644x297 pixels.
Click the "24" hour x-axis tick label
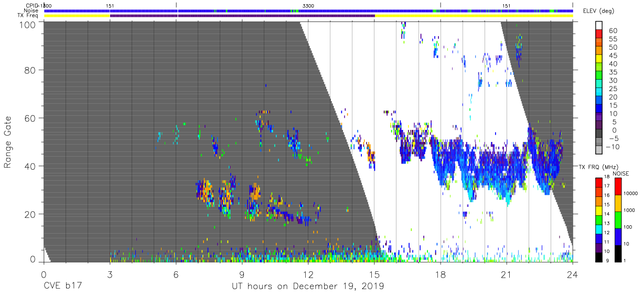pos(573,274)
